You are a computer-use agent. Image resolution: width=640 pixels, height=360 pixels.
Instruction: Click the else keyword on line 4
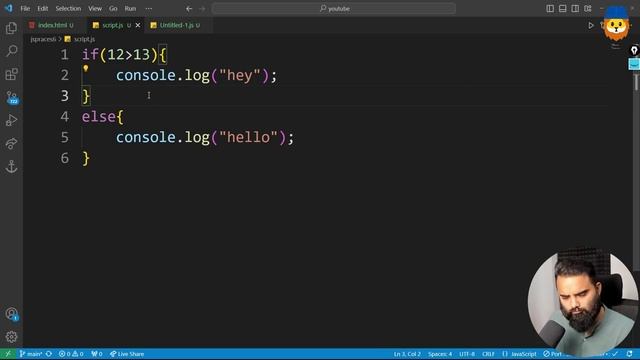98,117
